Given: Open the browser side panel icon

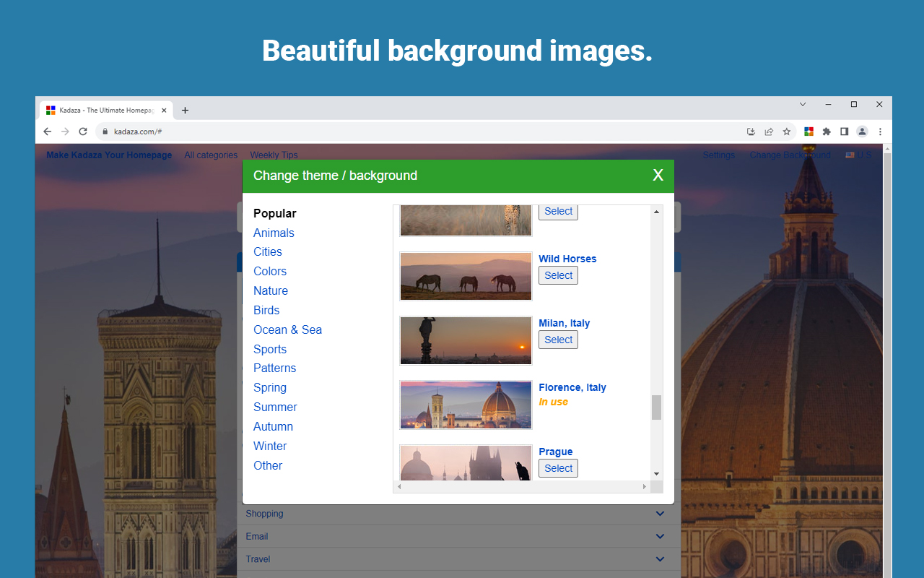Looking at the screenshot, I should pos(844,131).
